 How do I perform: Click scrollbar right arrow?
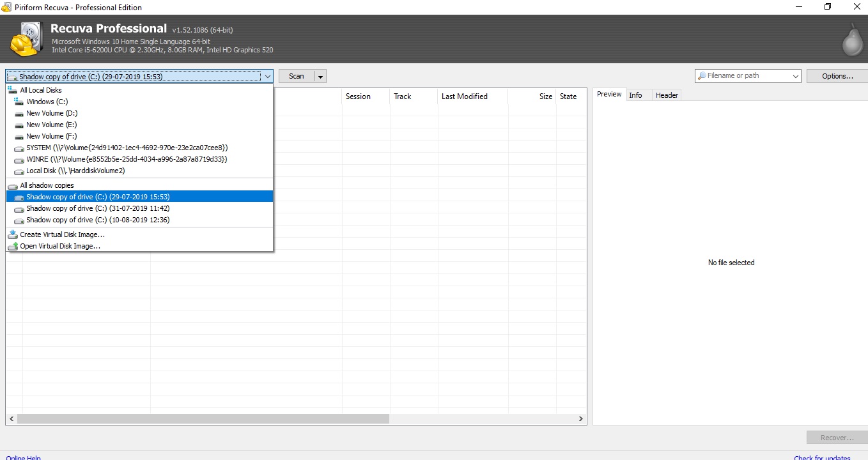(581, 419)
